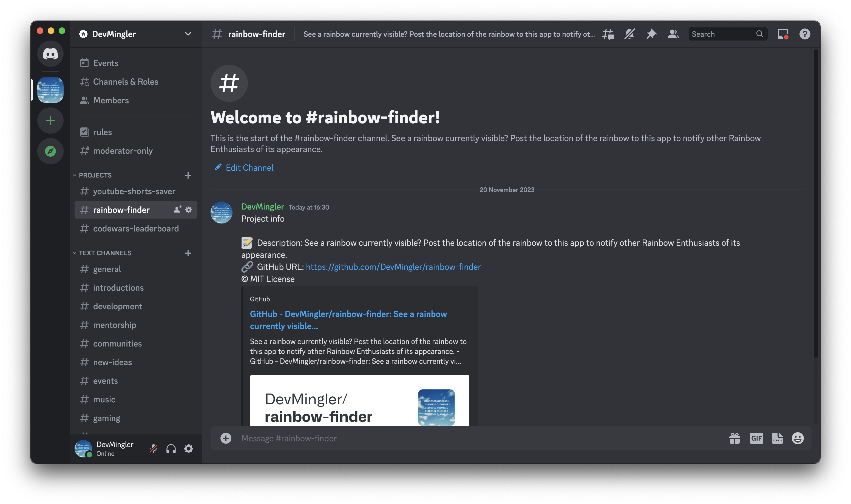Open Explore Discoverable Servers compass icon
This screenshot has width=851, height=504.
[50, 151]
